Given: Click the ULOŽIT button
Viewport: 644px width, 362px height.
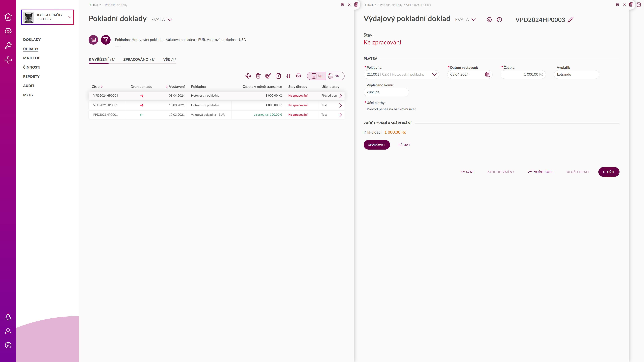Looking at the screenshot, I should coord(609,172).
